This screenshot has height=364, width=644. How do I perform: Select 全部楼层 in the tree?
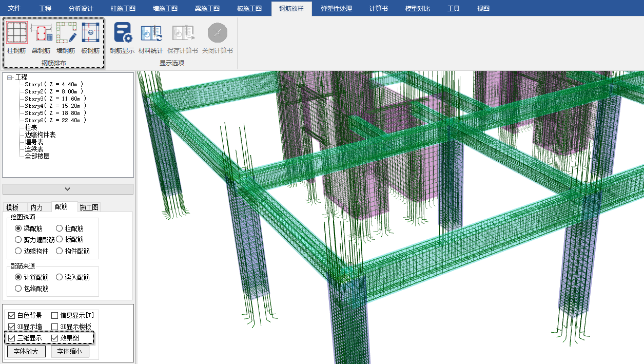coord(37,156)
